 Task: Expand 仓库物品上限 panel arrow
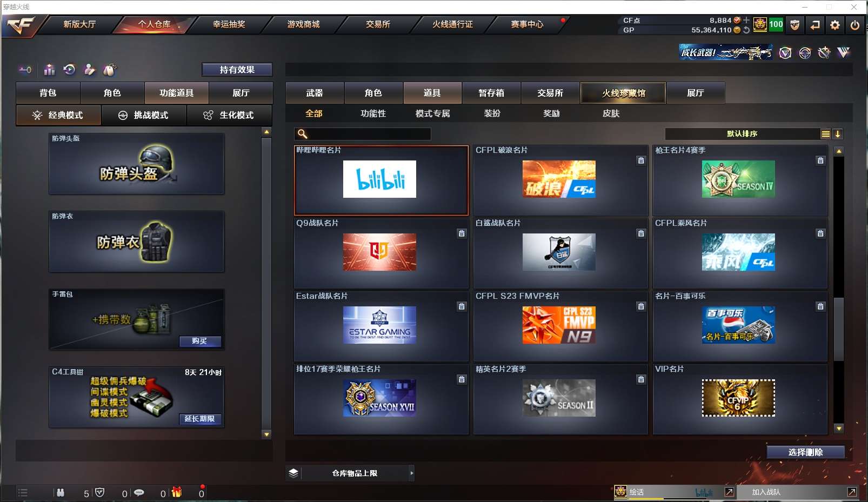(412, 473)
